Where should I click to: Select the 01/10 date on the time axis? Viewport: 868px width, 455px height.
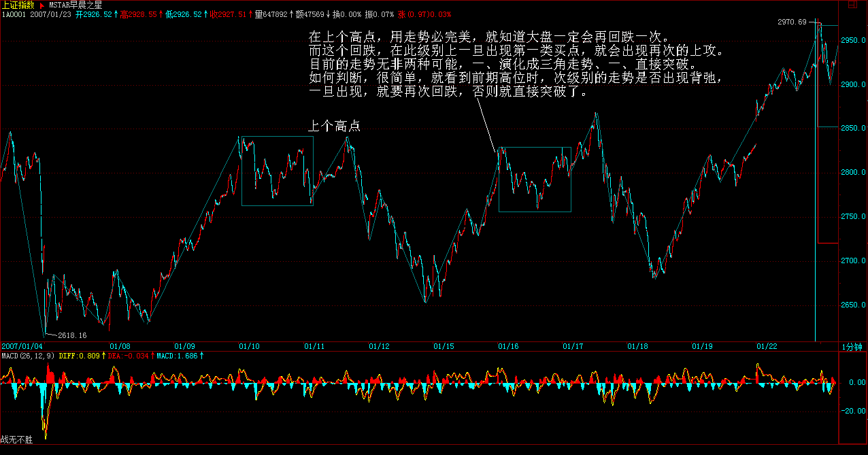250,346
